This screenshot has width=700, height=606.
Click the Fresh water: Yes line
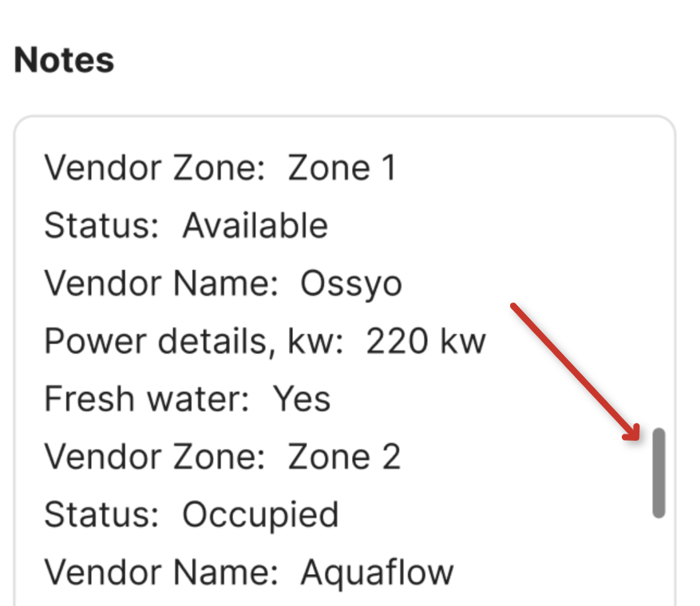tap(188, 398)
